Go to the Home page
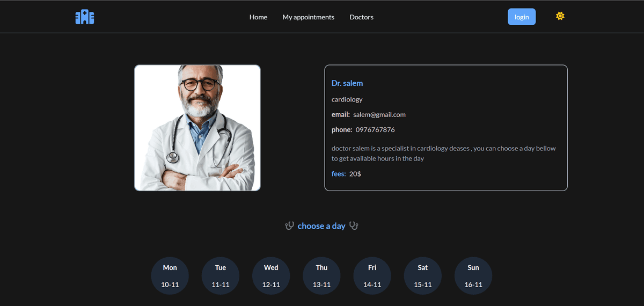The height and width of the screenshot is (306, 644). point(258,17)
